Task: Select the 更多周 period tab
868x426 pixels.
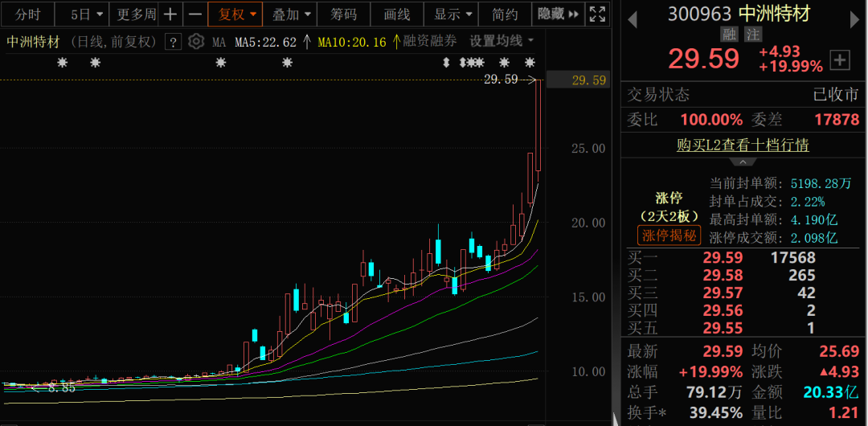Action: coord(134,14)
